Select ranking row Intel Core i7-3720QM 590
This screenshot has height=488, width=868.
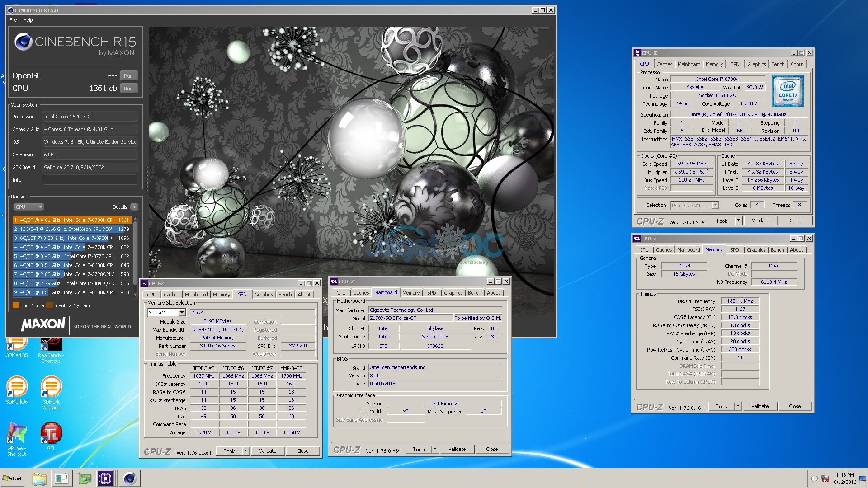click(72, 274)
